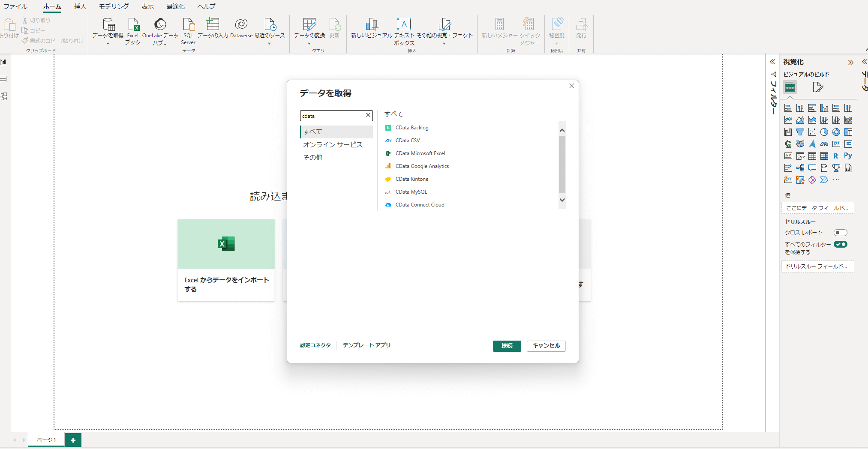Add a new page with plus button

(73, 440)
